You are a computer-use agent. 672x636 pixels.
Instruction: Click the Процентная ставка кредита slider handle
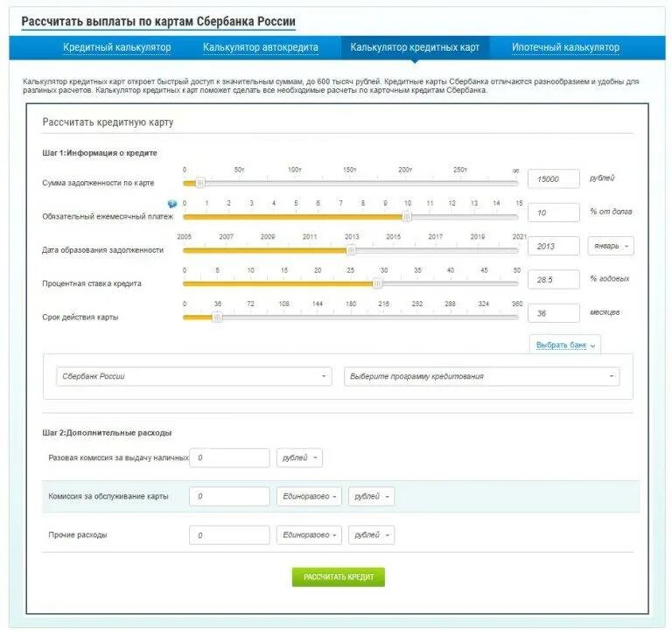click(x=378, y=283)
